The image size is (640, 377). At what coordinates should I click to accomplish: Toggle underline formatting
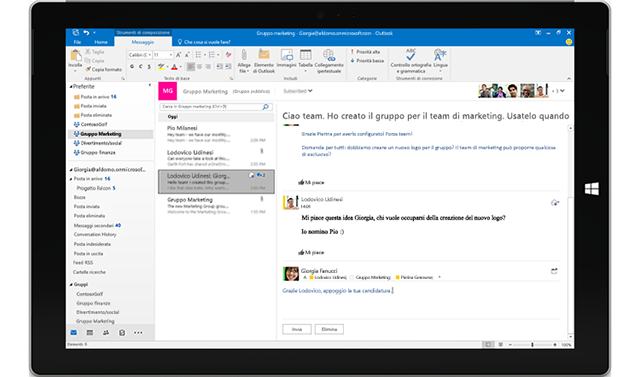pos(149,67)
